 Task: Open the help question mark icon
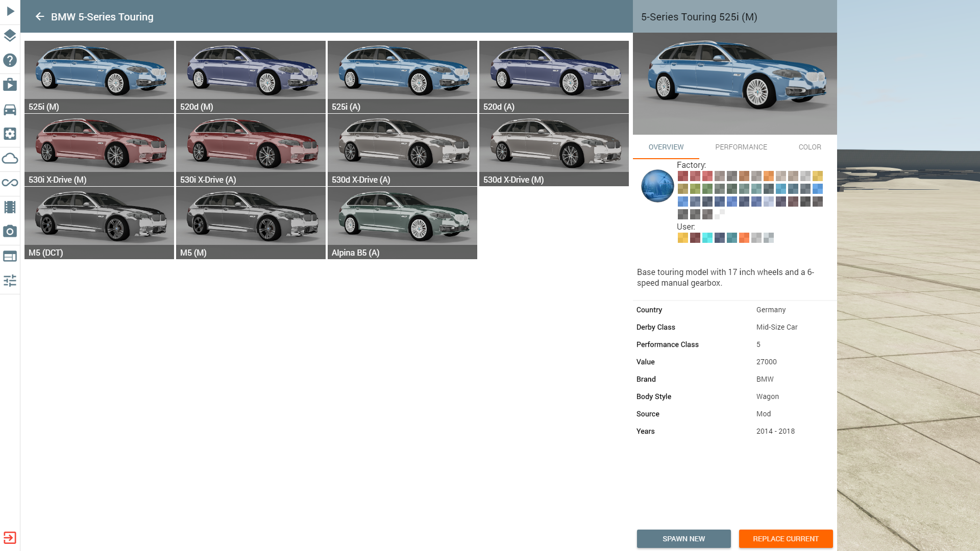pyautogui.click(x=10, y=60)
